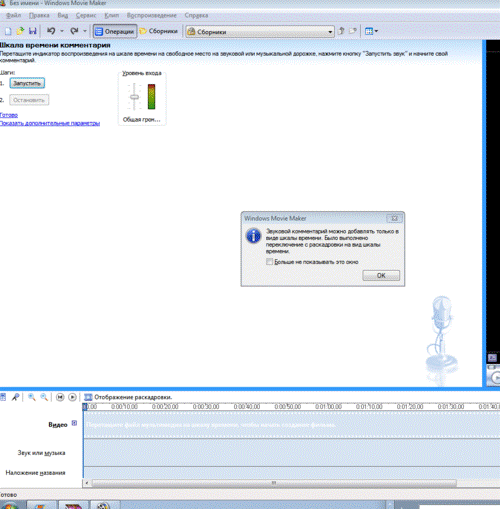Switch to Movie Maker via film reel taskbar icon
Screen dimensions: 500x509
coord(105,505)
